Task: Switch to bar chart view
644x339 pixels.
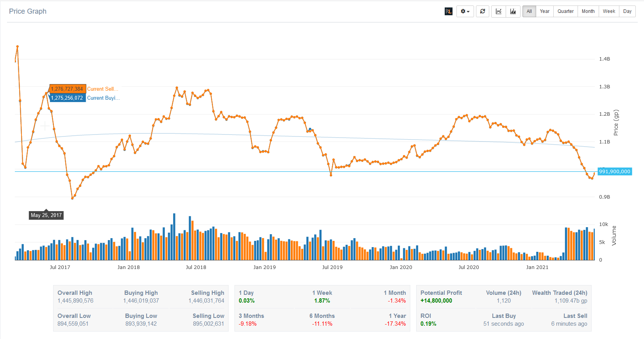Action: (x=513, y=11)
